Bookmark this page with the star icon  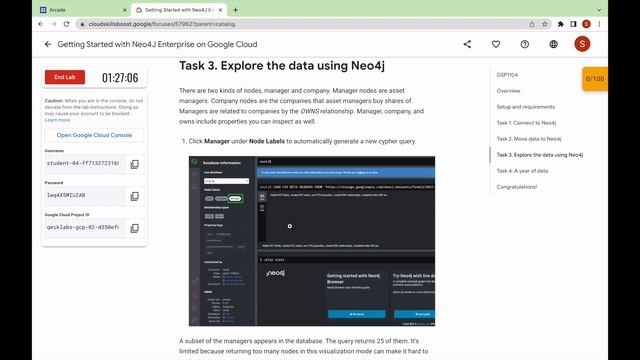(x=544, y=24)
